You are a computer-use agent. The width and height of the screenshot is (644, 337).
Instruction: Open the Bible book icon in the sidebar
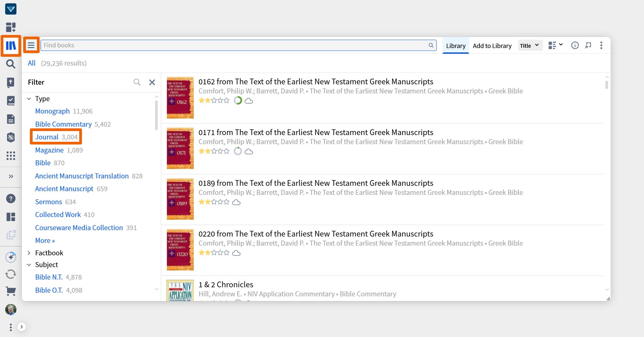11,82
